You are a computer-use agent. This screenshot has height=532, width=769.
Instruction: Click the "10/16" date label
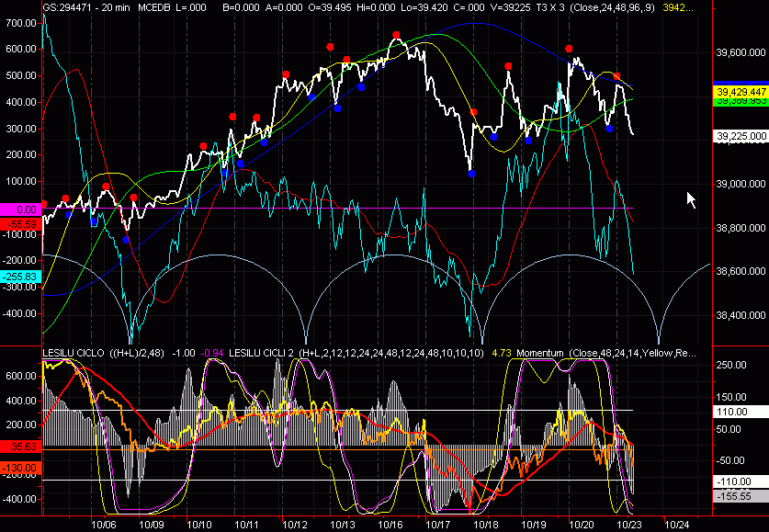pyautogui.click(x=390, y=525)
